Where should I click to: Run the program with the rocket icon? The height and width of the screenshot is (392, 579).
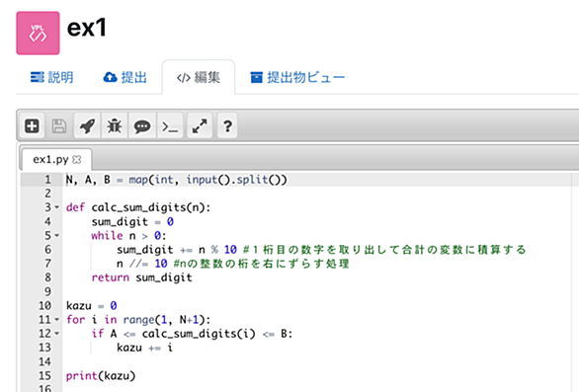coord(87,125)
